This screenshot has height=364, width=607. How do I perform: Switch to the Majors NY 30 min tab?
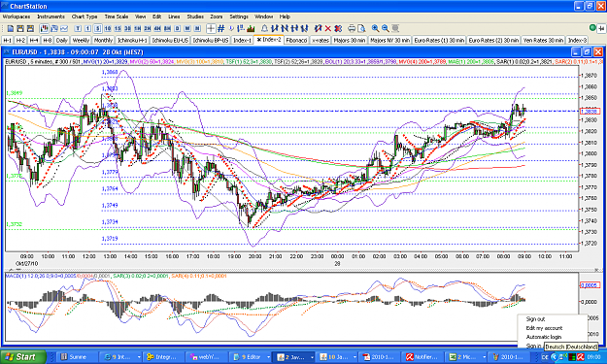389,40
